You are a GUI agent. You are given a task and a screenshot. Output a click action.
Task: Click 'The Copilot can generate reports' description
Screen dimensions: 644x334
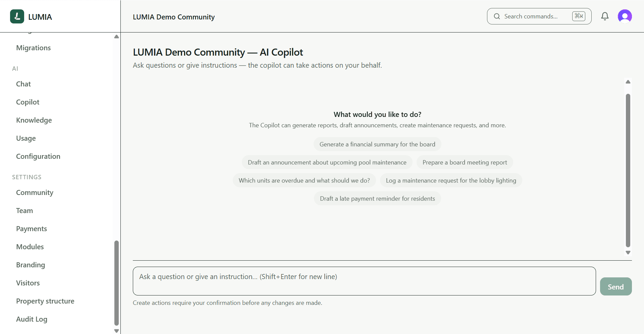point(377,125)
